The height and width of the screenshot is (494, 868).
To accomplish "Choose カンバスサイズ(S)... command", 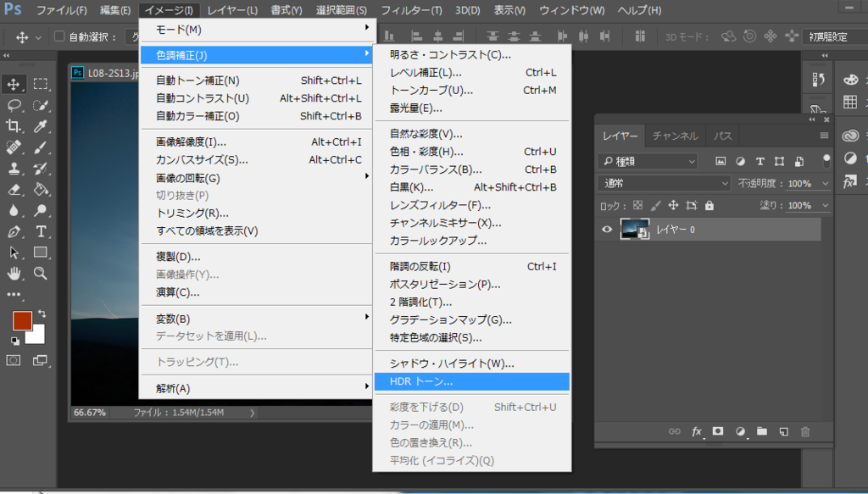I will 257,160.
